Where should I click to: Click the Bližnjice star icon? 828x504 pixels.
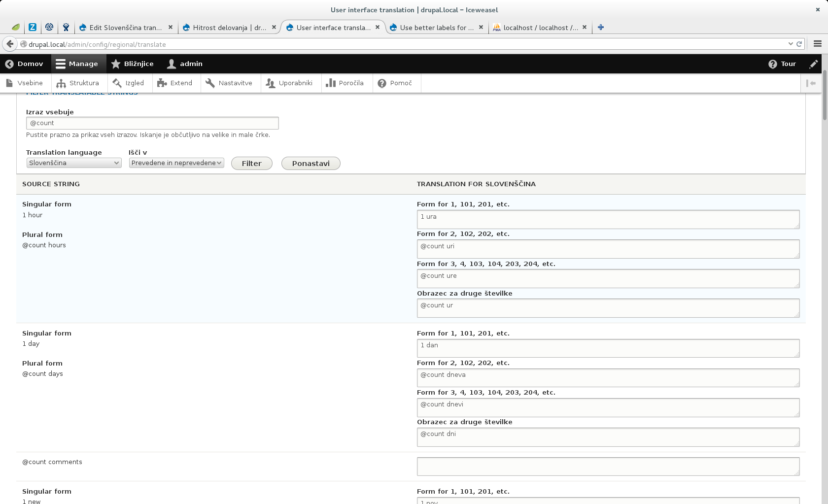[115, 64]
